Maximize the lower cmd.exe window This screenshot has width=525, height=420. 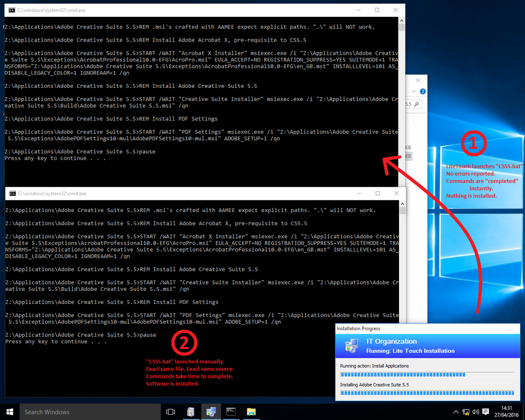pos(377,193)
